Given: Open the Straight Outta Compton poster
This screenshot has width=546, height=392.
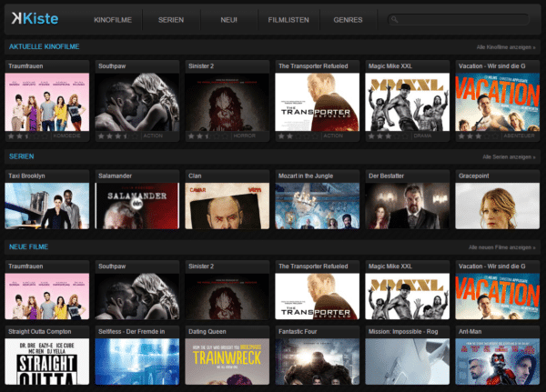Looking at the screenshot, I should point(47,361).
